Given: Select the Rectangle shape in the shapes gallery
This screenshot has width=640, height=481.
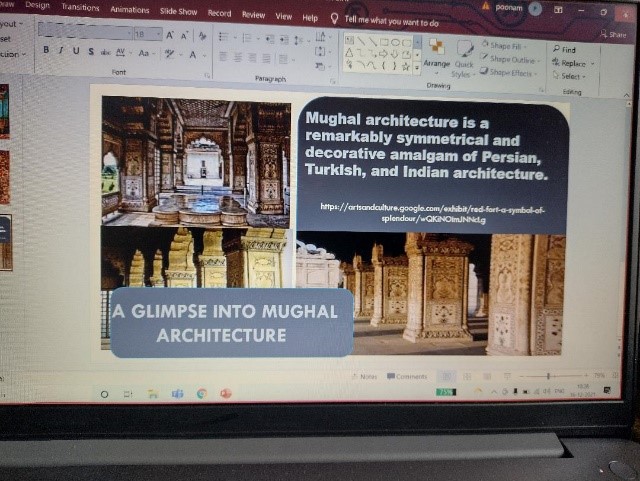Looking at the screenshot, I should coord(384,42).
